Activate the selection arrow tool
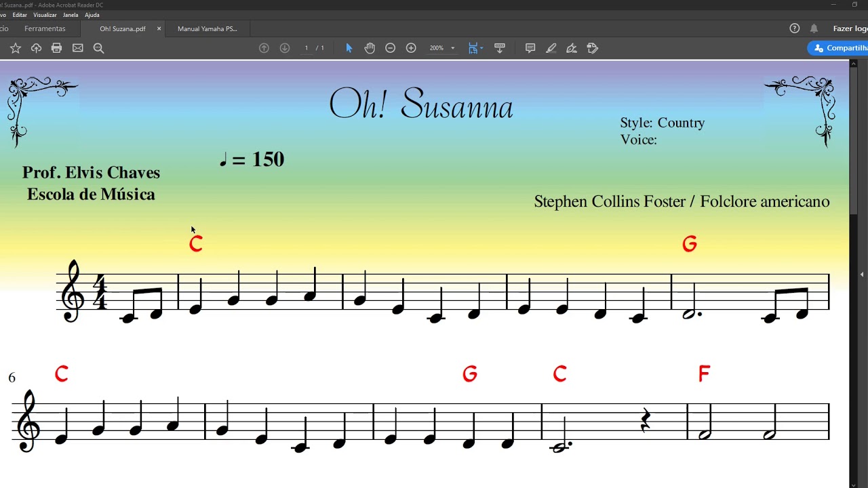 coord(349,48)
